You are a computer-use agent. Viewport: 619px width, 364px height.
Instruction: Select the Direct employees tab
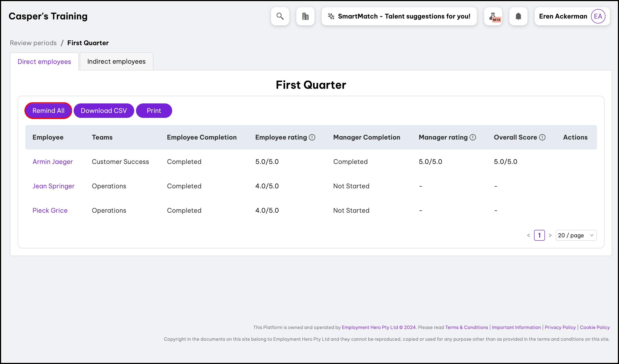pyautogui.click(x=44, y=62)
